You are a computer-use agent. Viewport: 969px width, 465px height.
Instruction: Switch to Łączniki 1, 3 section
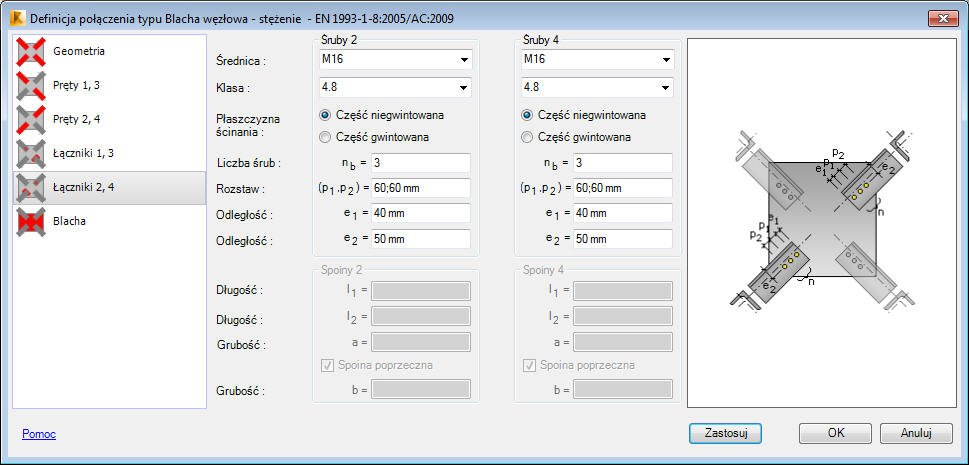click(81, 153)
